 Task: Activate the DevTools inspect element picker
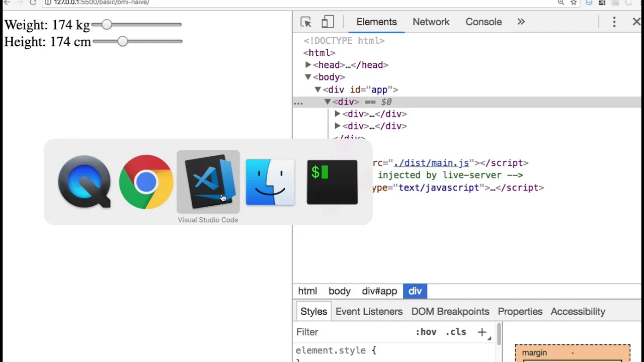(x=306, y=22)
